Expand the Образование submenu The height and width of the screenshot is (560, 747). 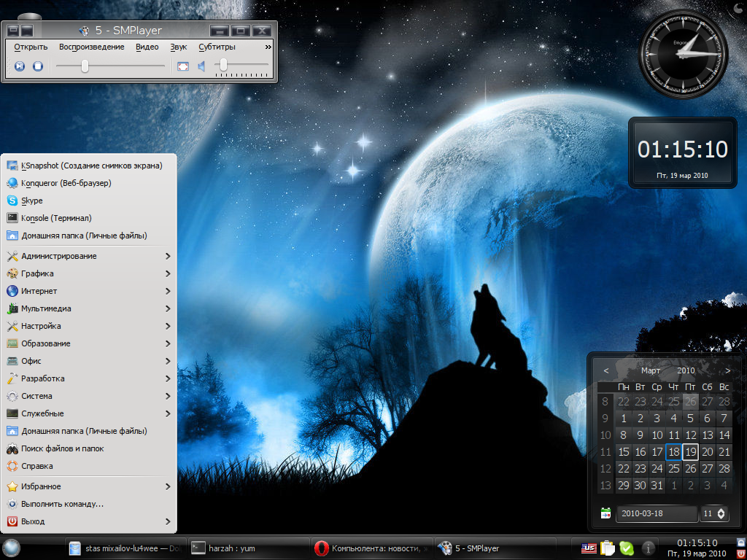click(x=88, y=344)
